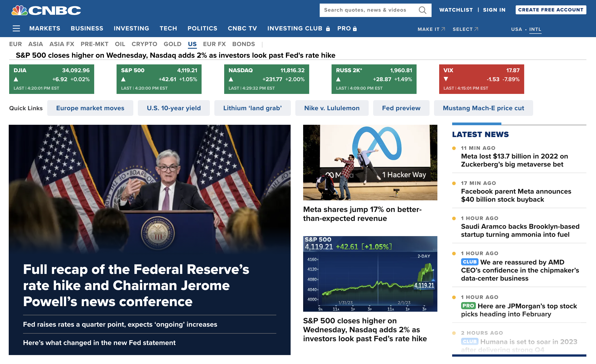Select the EUR FX tab
Screen dimensions: 596x364
pos(214,44)
